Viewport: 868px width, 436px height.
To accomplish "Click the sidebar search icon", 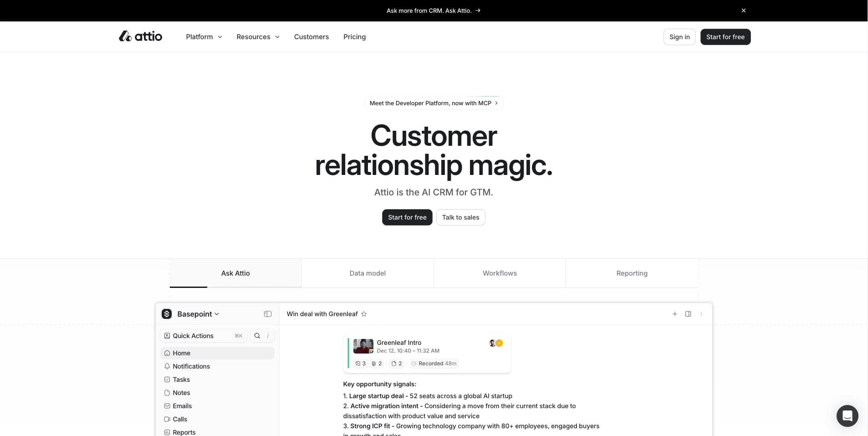I will pyautogui.click(x=257, y=336).
